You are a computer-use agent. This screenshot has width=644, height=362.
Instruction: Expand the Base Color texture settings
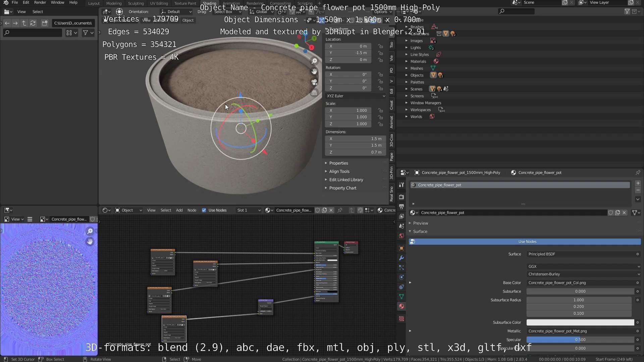coord(410,283)
